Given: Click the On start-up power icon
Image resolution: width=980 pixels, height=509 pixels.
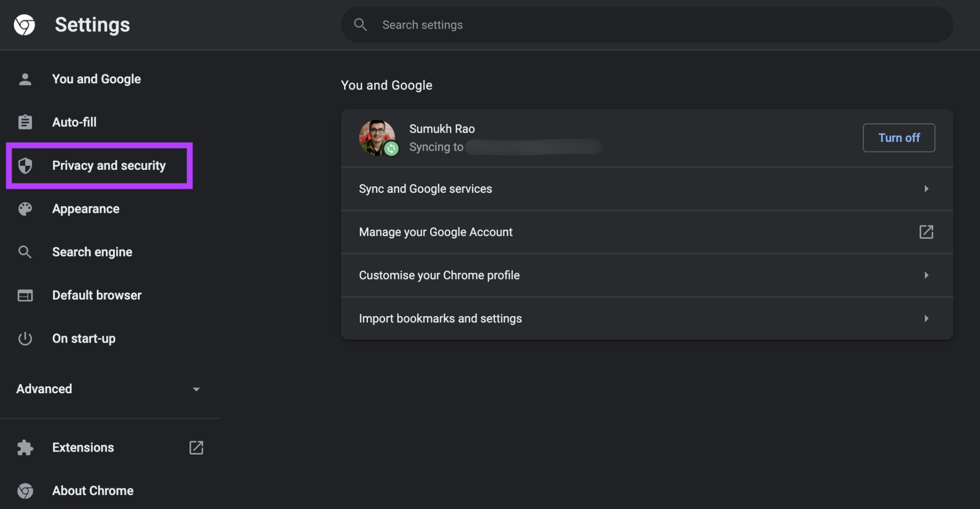Looking at the screenshot, I should [25, 339].
